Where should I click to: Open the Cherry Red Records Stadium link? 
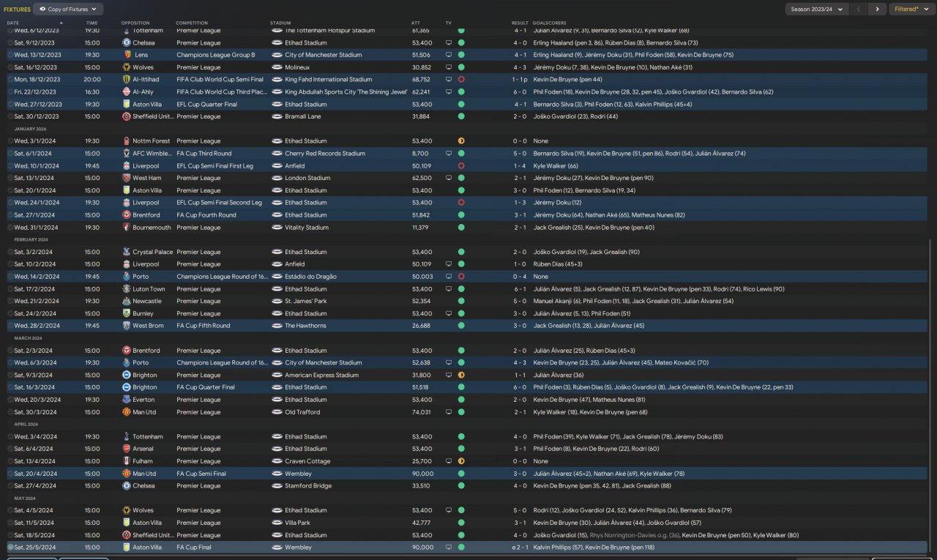tap(324, 154)
